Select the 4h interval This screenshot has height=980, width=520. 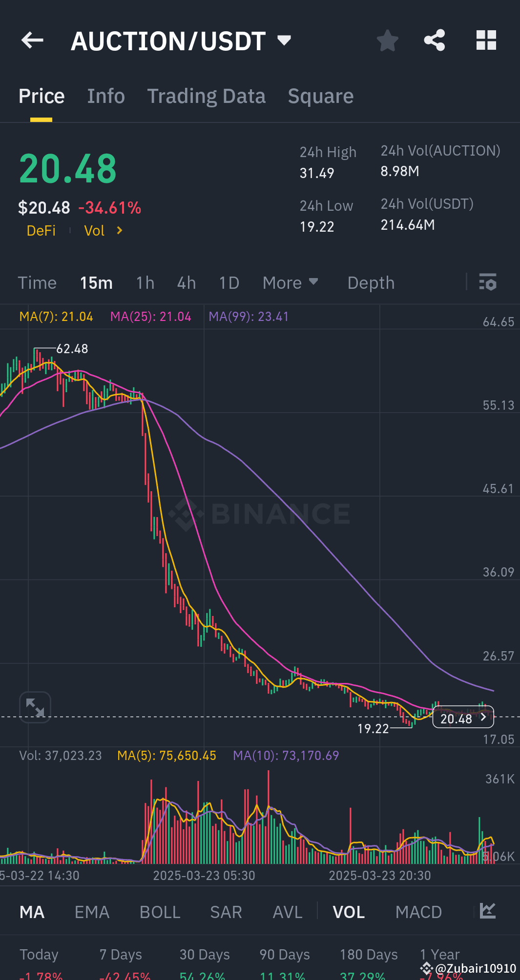tap(187, 283)
